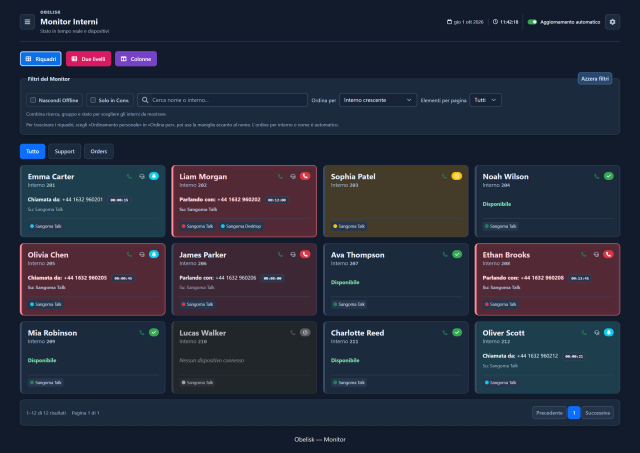Click Disponibile status on Noah Wilson's card

497,204
